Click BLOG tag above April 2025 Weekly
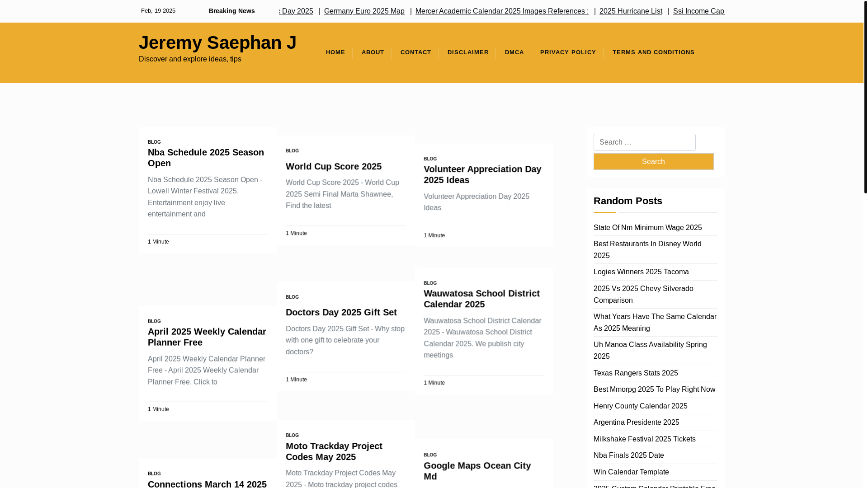Screen dimensions: 868x488 154,322
